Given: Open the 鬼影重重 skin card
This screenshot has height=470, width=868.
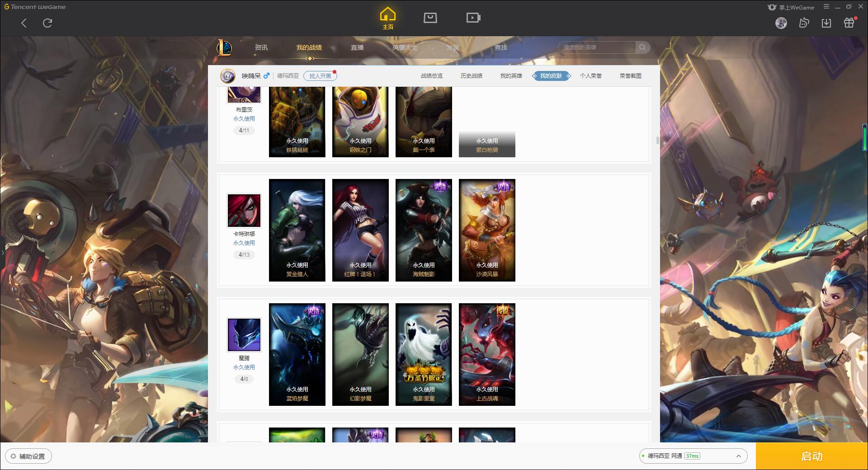Looking at the screenshot, I should 424,354.
